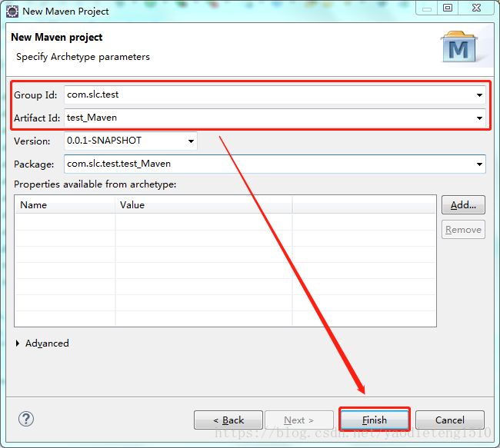Open the Package dropdown arrow
The width and height of the screenshot is (500, 448).
click(x=479, y=164)
